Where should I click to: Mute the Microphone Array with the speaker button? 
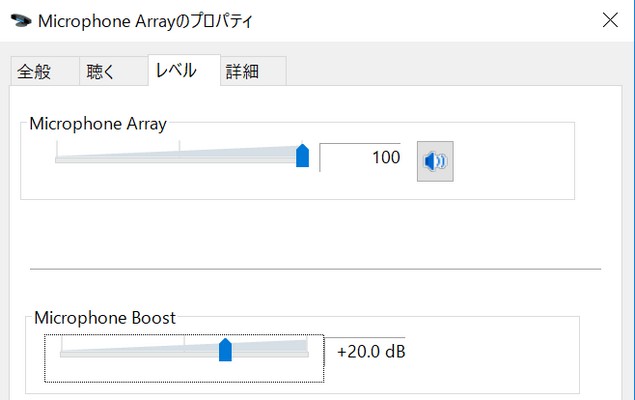pyautogui.click(x=435, y=161)
